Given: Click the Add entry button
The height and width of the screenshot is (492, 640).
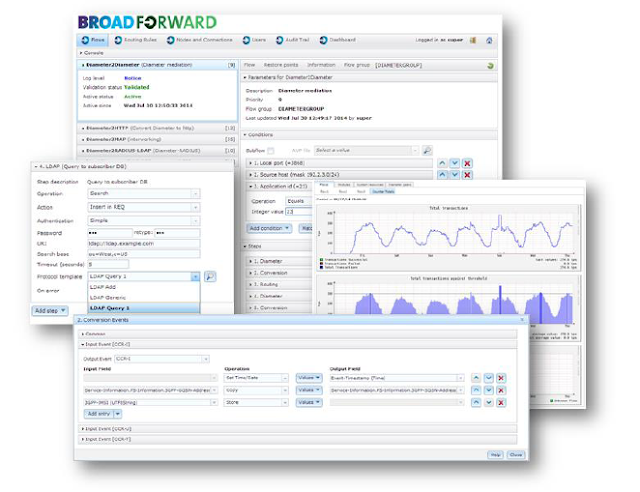Looking at the screenshot, I should pyautogui.click(x=99, y=414).
